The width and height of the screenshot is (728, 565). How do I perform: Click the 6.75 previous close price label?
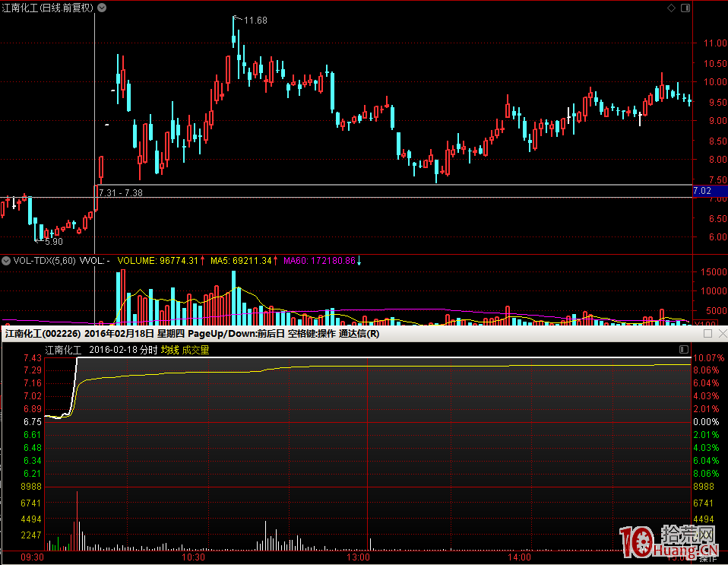point(33,422)
